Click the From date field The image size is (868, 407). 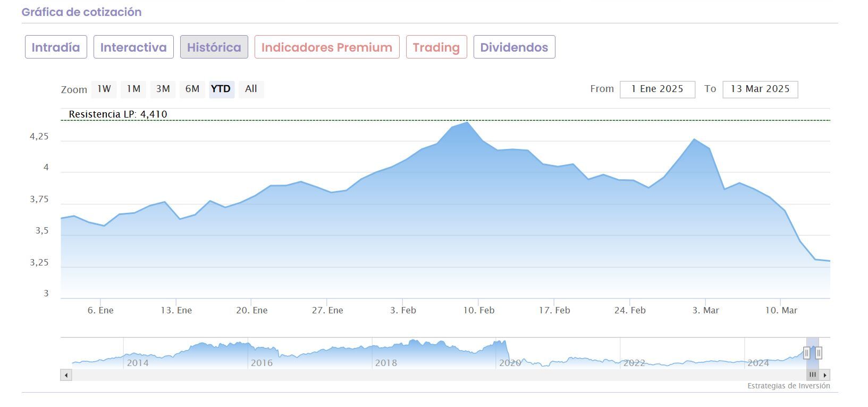pyautogui.click(x=658, y=89)
